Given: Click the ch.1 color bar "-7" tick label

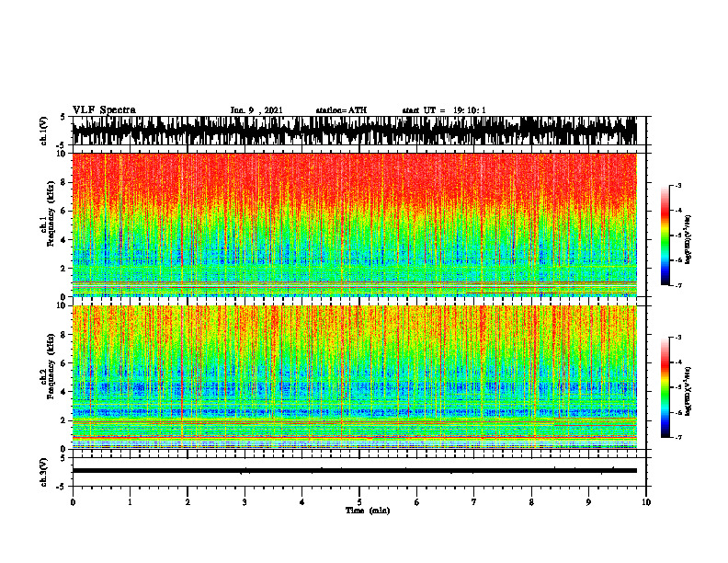Looking at the screenshot, I should 677,285.
